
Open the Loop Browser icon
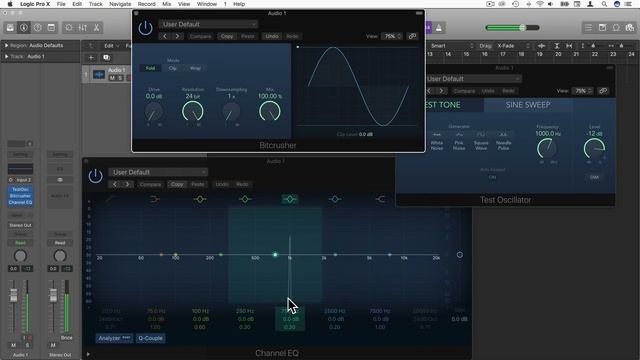[x=616, y=28]
